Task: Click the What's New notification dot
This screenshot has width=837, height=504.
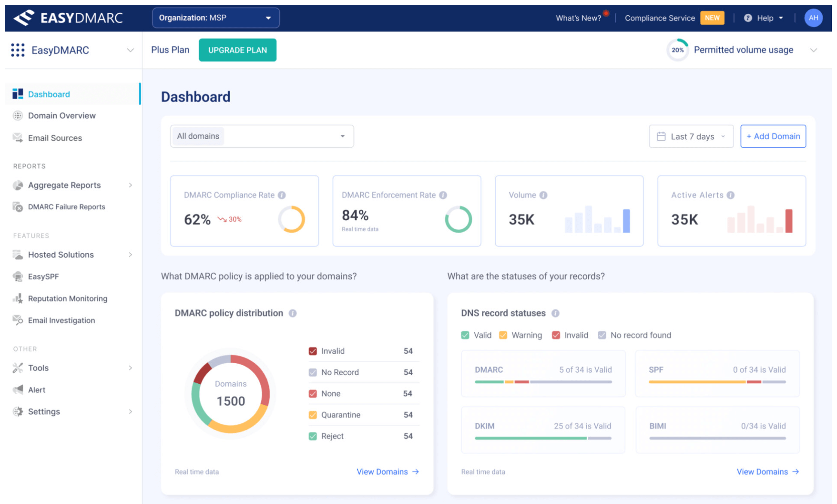Action: [x=606, y=13]
